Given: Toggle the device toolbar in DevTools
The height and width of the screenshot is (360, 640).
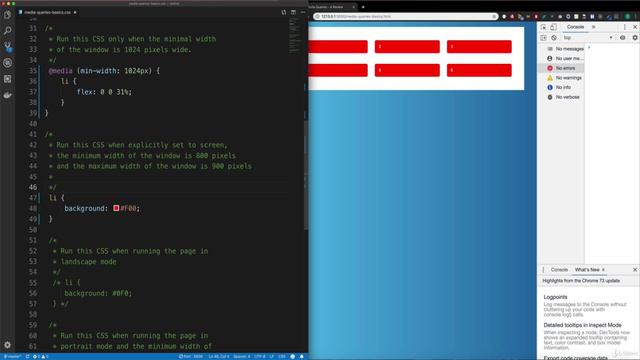Looking at the screenshot, I should pos(553,27).
